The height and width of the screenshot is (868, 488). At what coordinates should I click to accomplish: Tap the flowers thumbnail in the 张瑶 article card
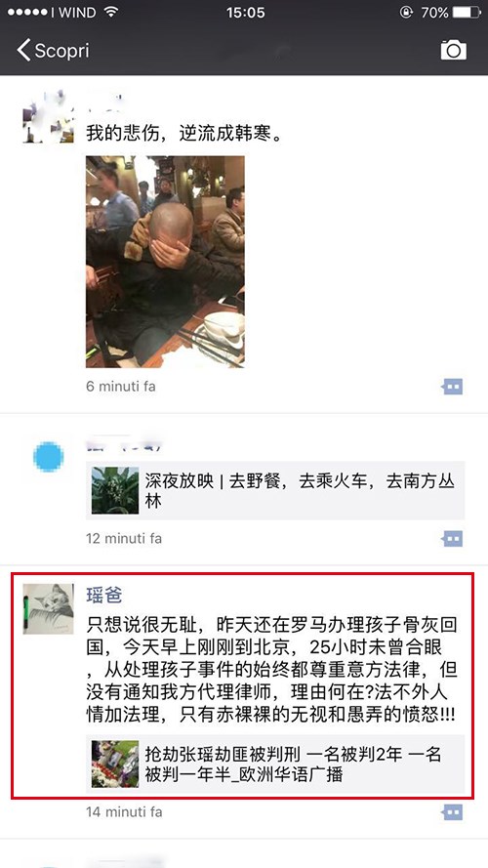click(x=115, y=764)
